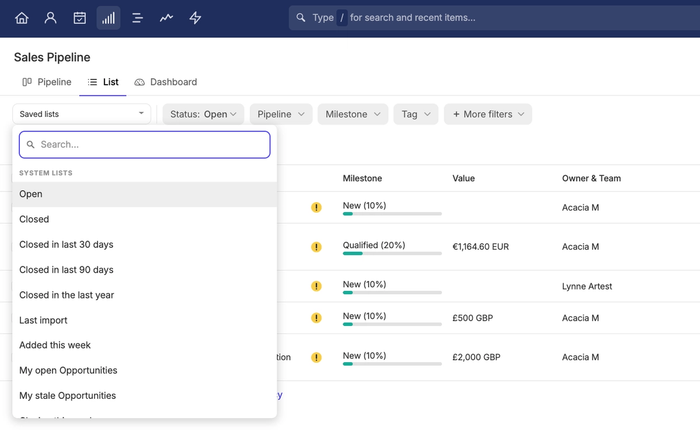Click owner Lynne Artest
700x434 pixels.
click(587, 286)
